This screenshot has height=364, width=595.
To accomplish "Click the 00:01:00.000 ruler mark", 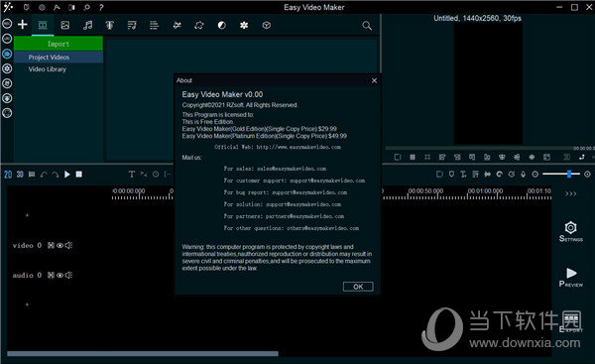I will coord(485,190).
